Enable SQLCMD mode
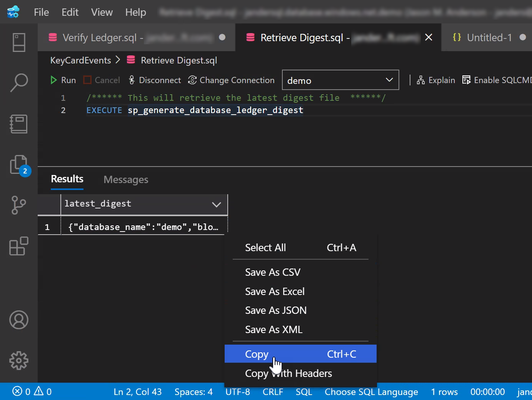Screen dimensions: 532x400 point(500,80)
